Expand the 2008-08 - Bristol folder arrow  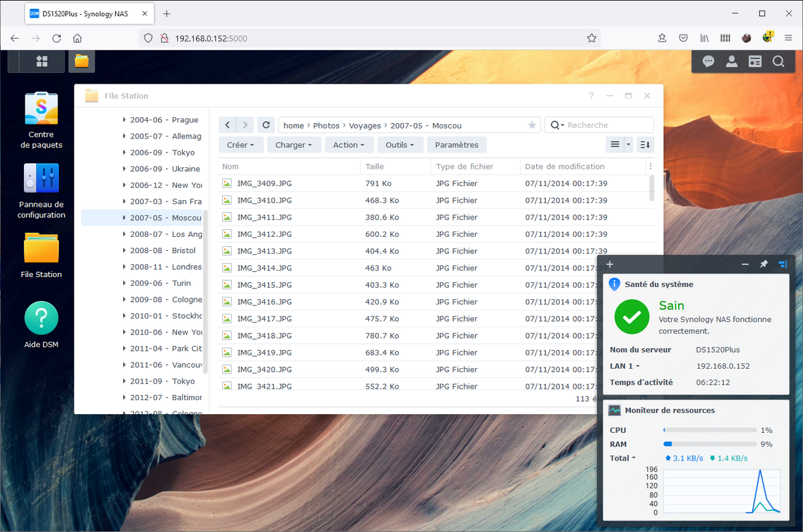124,250
